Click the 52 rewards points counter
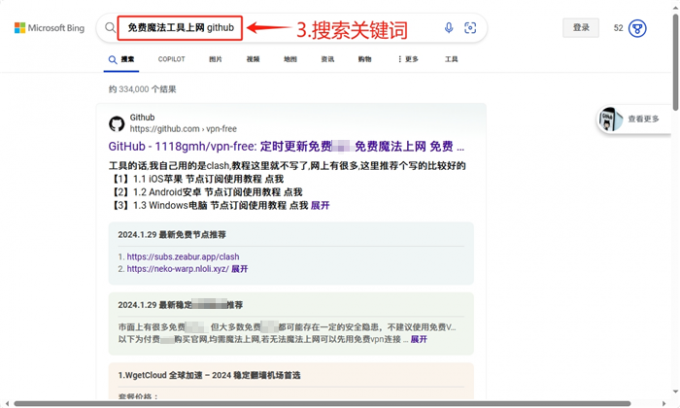 [618, 28]
